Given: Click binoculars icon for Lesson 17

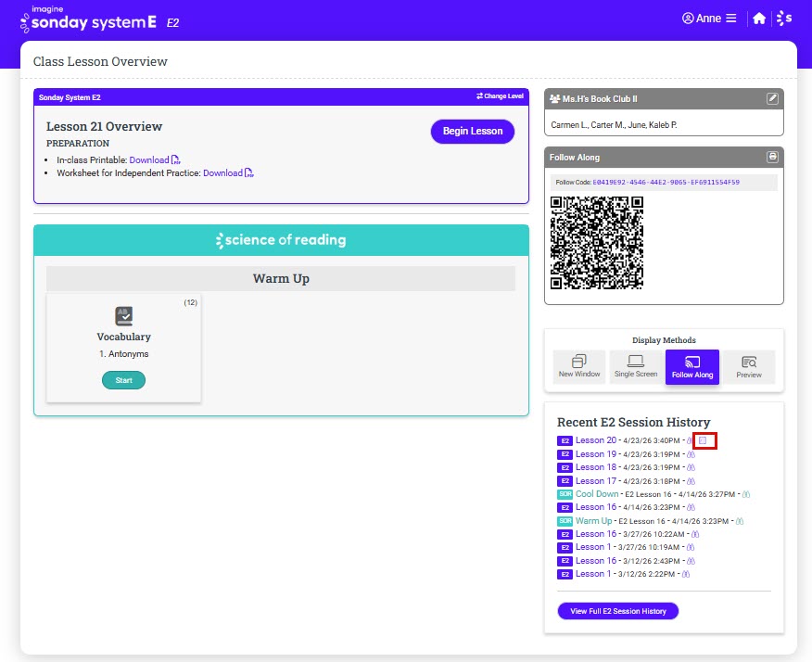Looking at the screenshot, I should point(691,482).
